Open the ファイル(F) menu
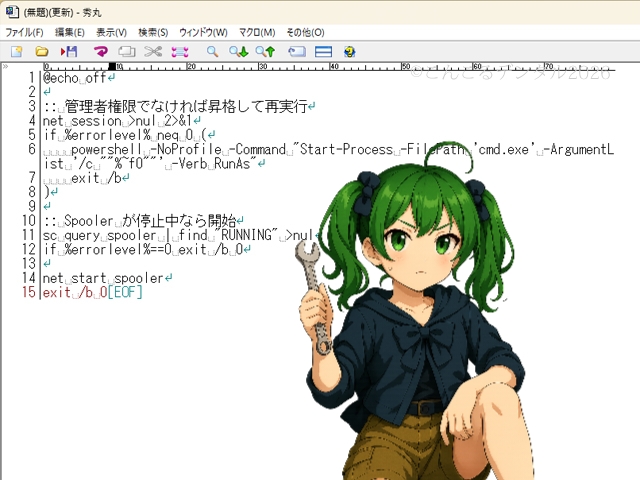The image size is (640, 480). click(24, 32)
